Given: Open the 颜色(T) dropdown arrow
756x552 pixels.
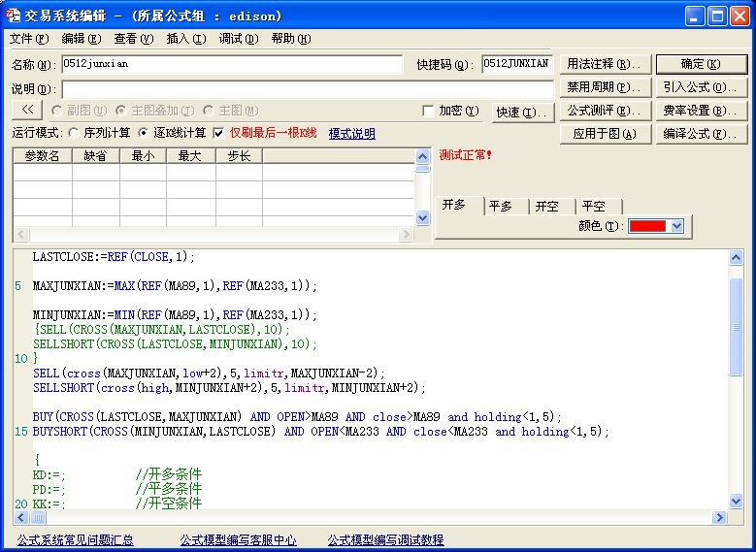Looking at the screenshot, I should pos(677,226).
